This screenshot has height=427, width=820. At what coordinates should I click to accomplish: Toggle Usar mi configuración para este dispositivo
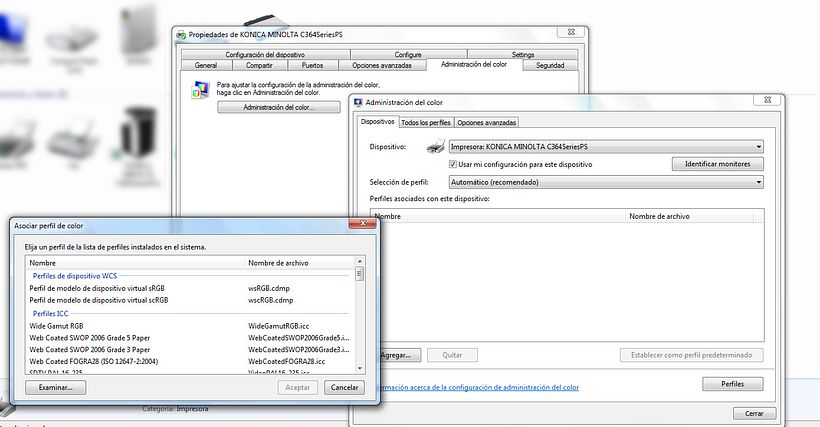coord(453,164)
